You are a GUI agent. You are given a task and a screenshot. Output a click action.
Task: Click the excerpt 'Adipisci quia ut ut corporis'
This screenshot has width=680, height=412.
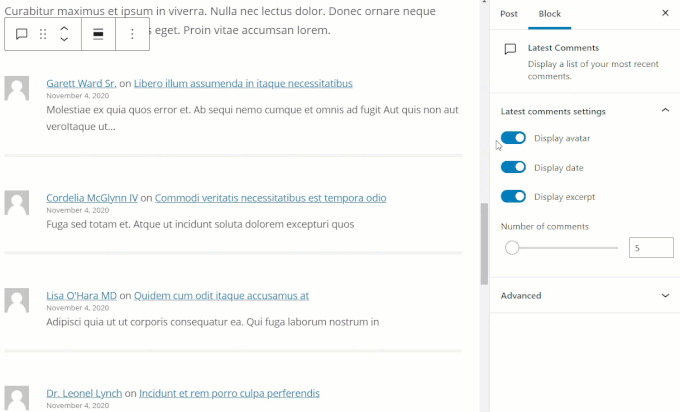(212, 322)
